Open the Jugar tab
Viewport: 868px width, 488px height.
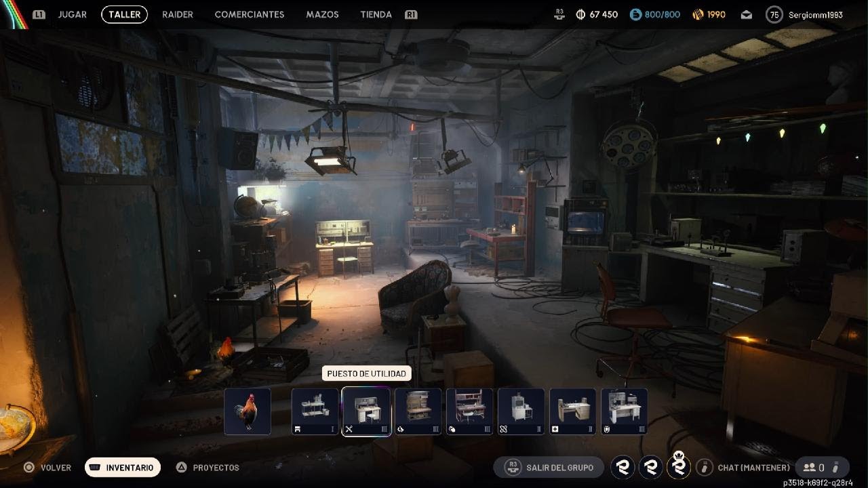point(72,14)
